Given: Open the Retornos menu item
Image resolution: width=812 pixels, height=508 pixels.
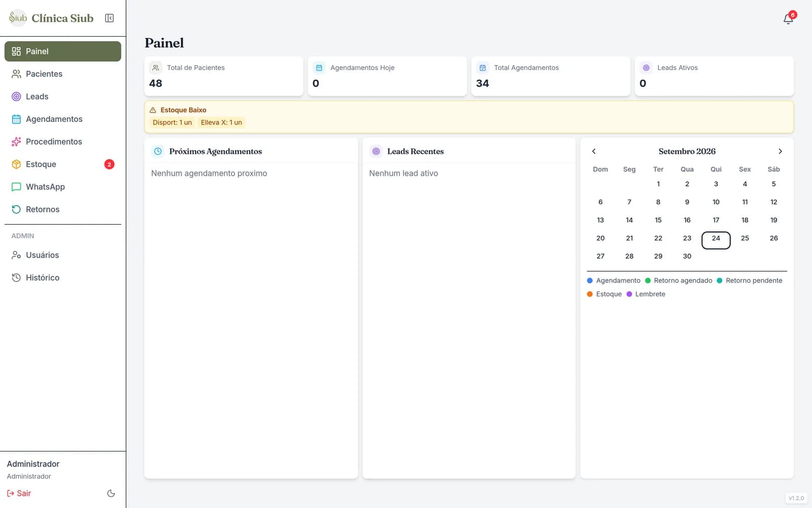Looking at the screenshot, I should [x=63, y=209].
